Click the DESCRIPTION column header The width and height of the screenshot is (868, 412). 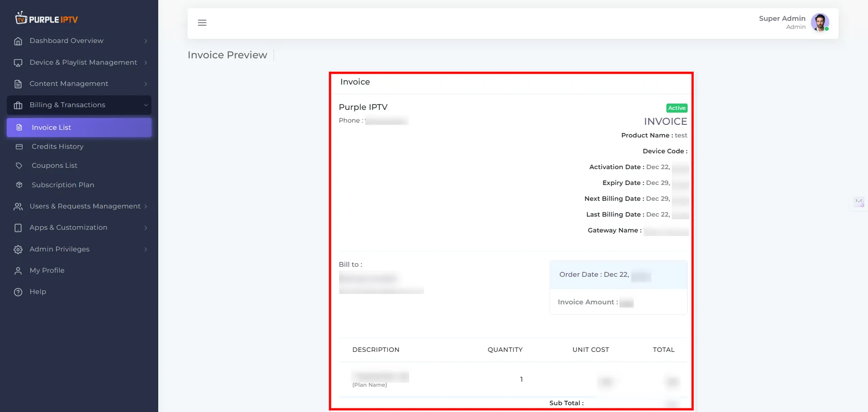tap(376, 350)
